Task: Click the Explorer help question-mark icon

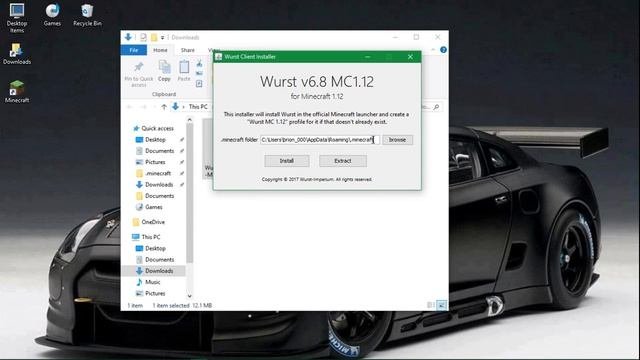Action: point(443,50)
